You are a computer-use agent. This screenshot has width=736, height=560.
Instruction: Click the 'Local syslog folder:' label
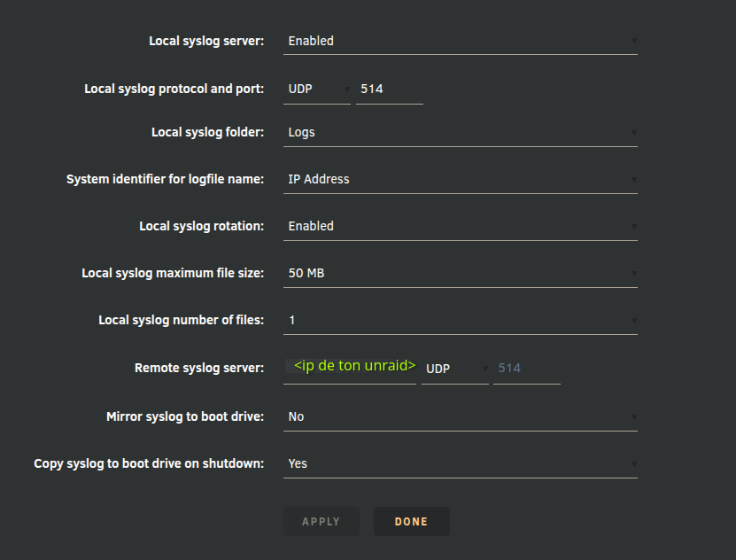point(208,132)
